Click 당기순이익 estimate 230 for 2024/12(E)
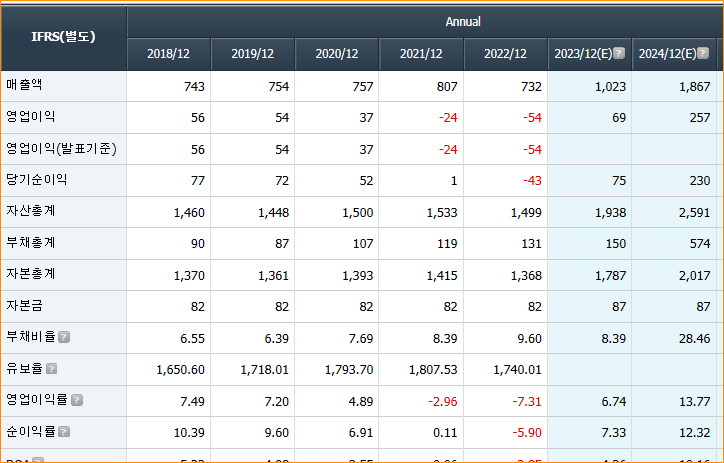This screenshot has width=724, height=463. [700, 181]
